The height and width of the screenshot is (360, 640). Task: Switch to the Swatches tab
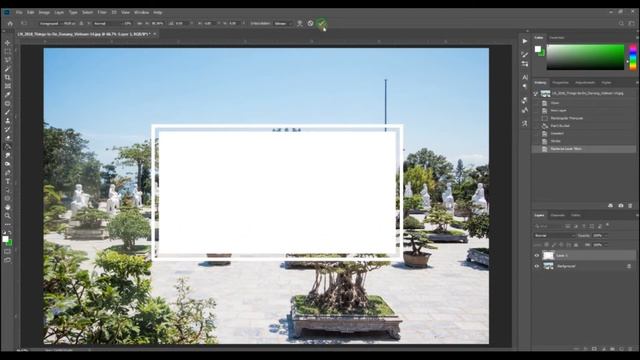tap(557, 38)
